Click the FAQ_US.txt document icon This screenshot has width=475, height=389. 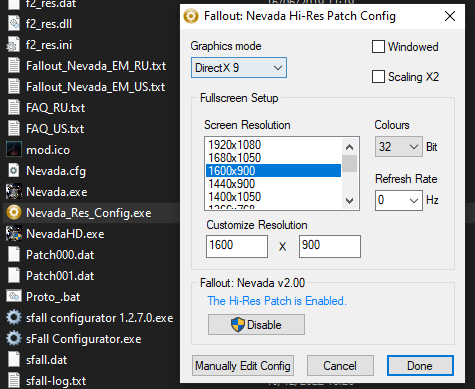(x=14, y=129)
